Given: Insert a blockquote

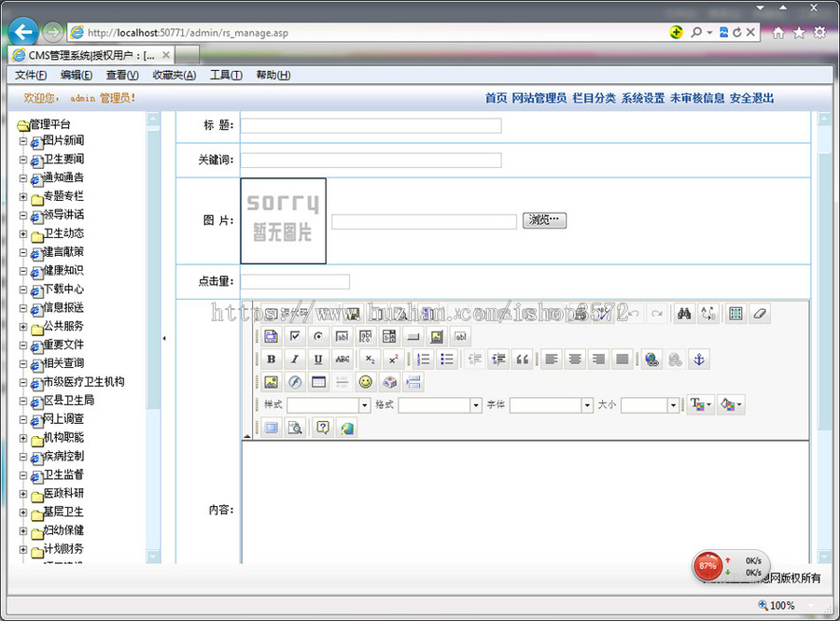Looking at the screenshot, I should click(522, 360).
